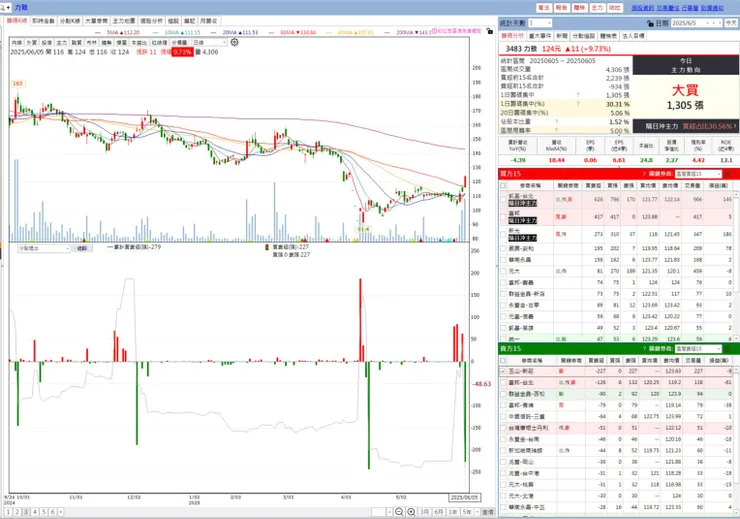This screenshot has width=740, height=519.
Task: Click 今天 button beside date
Action: pyautogui.click(x=731, y=23)
